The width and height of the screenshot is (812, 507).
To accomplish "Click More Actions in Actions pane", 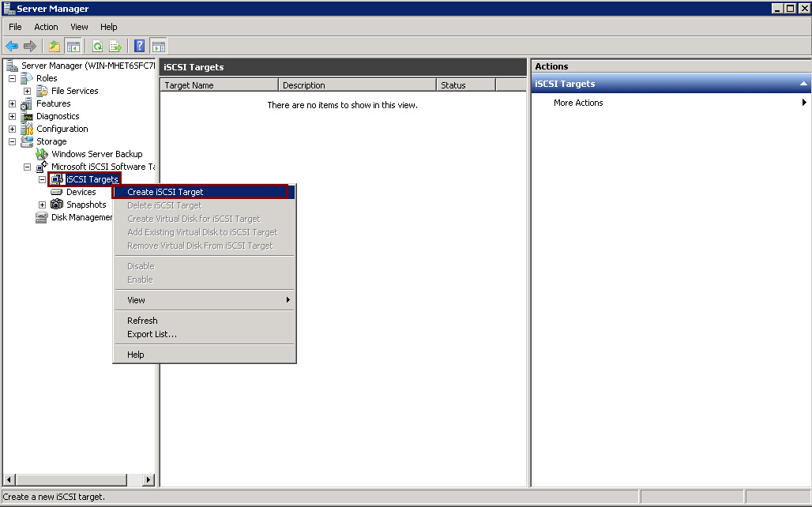I will coord(578,103).
